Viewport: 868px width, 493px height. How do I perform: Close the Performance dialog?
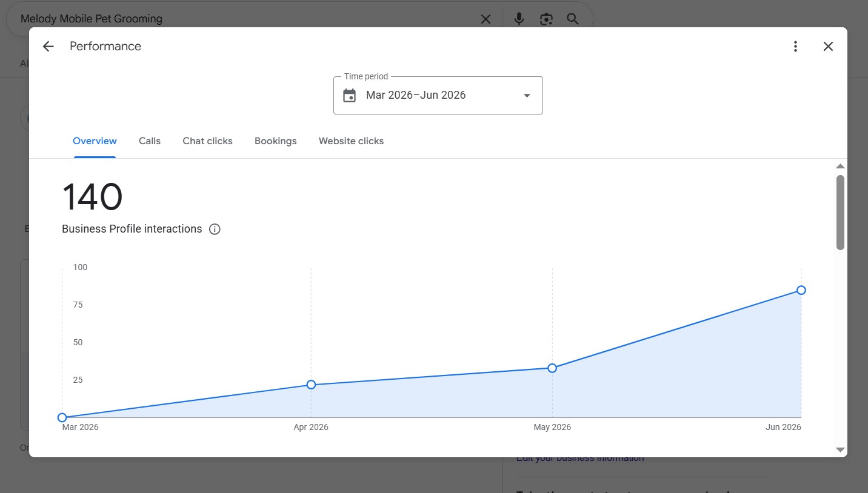tap(829, 47)
